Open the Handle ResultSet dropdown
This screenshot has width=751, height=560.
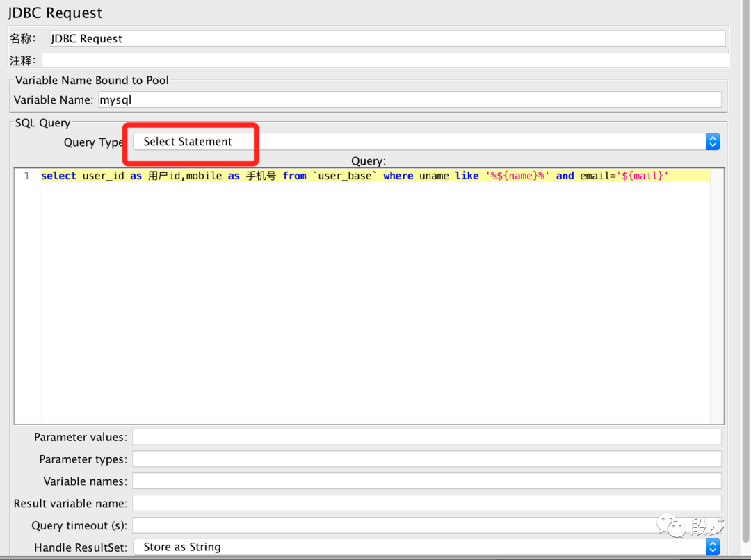tap(426, 547)
